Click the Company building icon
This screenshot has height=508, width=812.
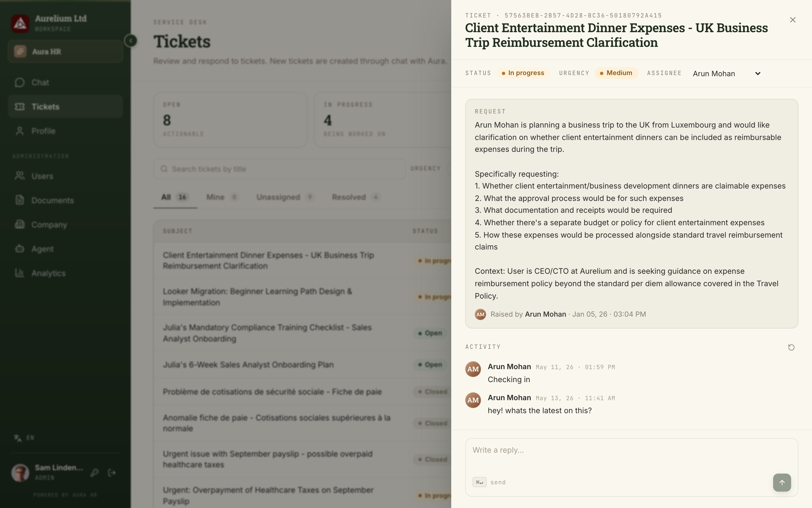tap(19, 224)
